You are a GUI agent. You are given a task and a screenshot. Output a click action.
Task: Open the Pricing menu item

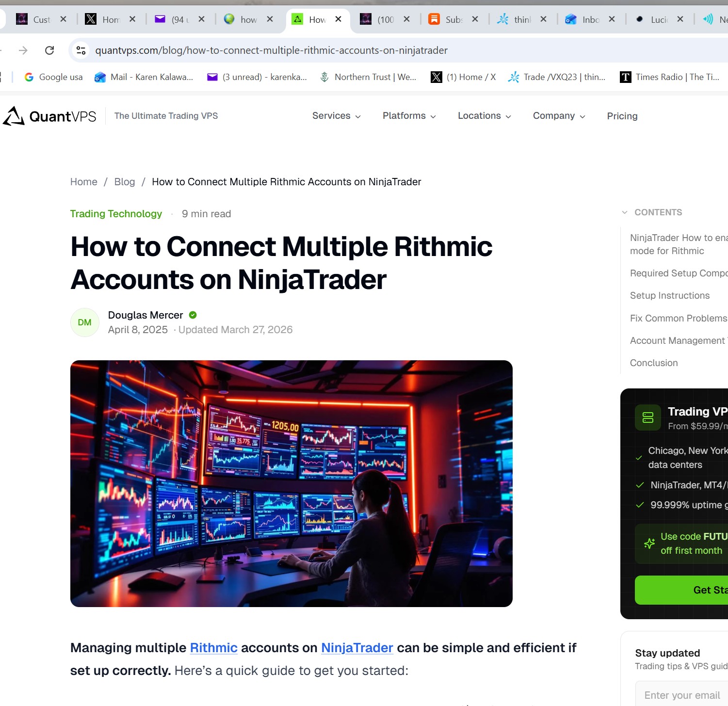click(622, 116)
